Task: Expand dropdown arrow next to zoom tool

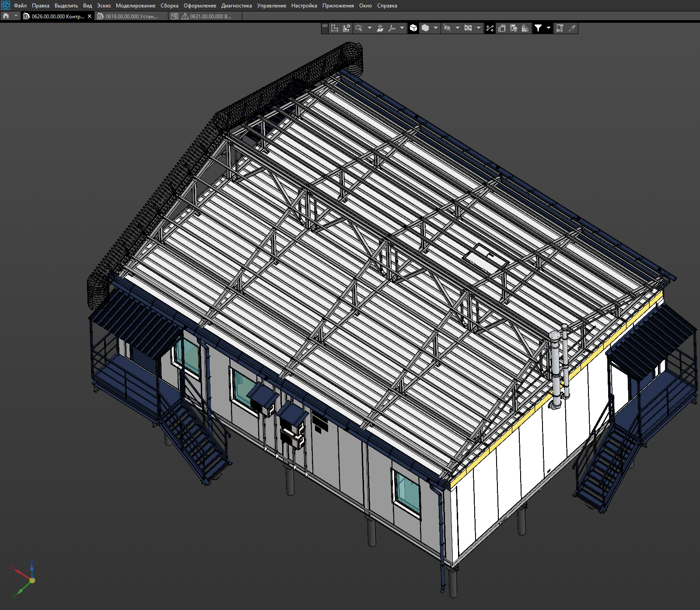Action: click(x=370, y=28)
